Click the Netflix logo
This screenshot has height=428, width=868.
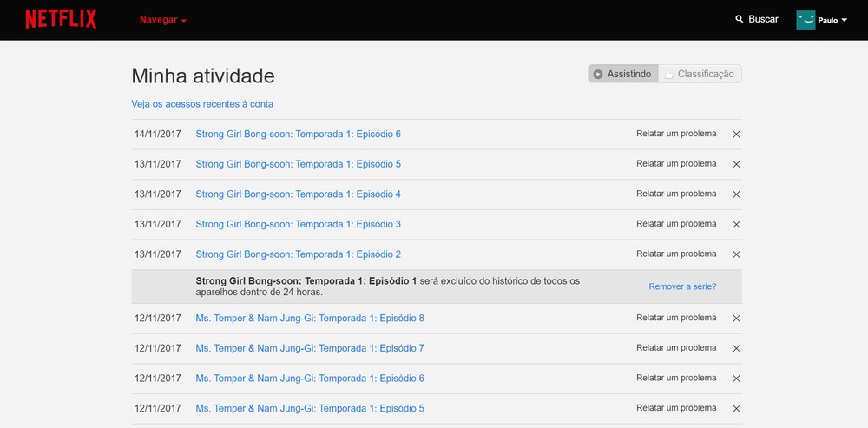click(61, 19)
